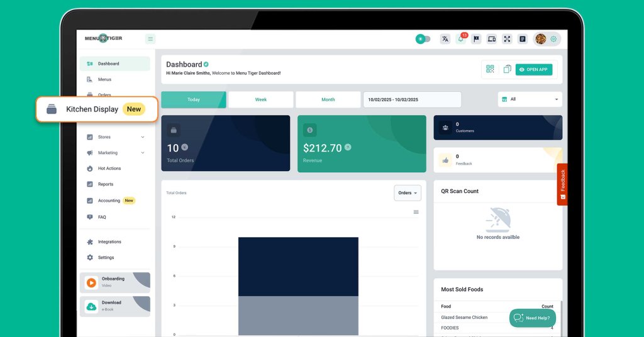This screenshot has height=337, width=644.
Task: Click the QR code icon
Action: click(490, 69)
